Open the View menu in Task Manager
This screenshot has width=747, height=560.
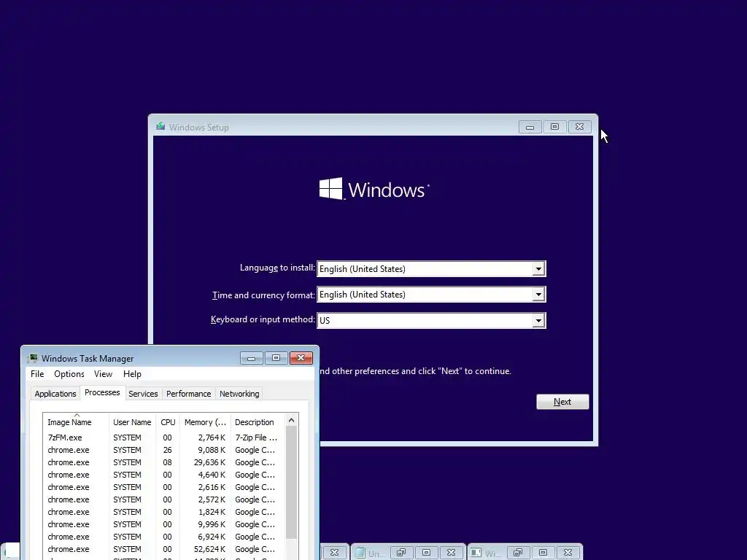coord(103,374)
